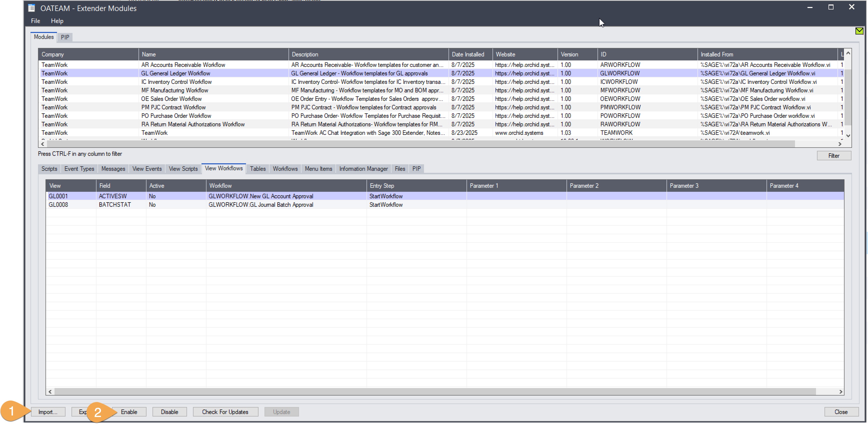This screenshot has height=424, width=868.
Task: Click the Website column header
Action: (525, 54)
